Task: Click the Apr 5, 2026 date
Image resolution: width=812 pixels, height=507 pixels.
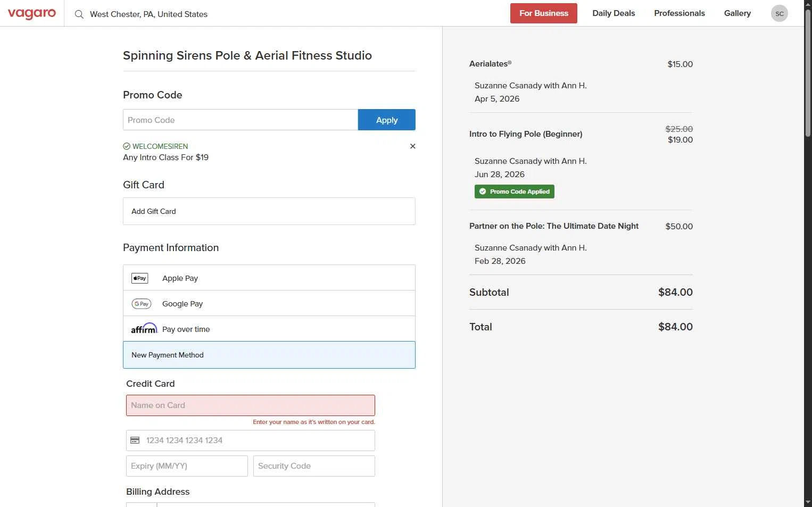Action: click(497, 99)
